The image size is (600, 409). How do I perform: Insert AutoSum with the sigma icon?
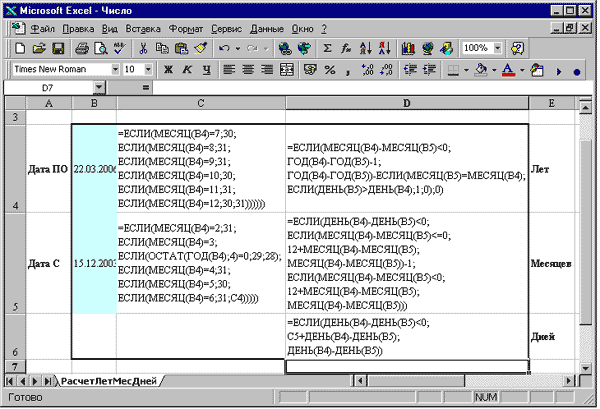click(x=327, y=49)
